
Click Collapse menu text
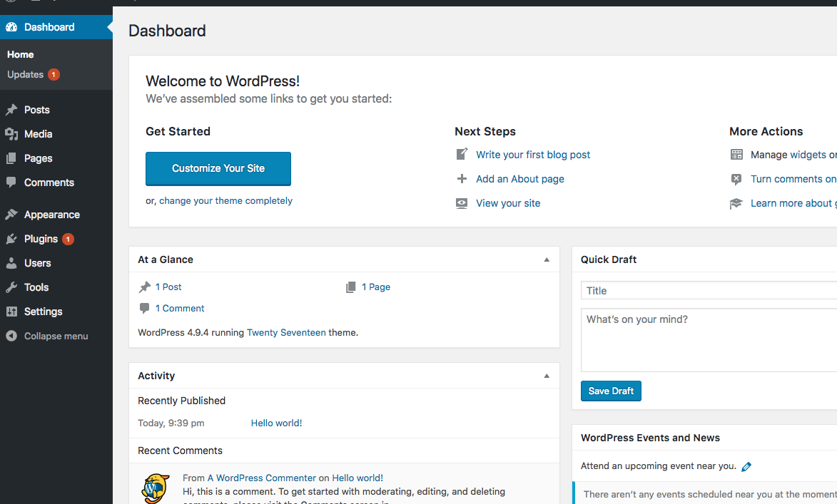point(56,336)
